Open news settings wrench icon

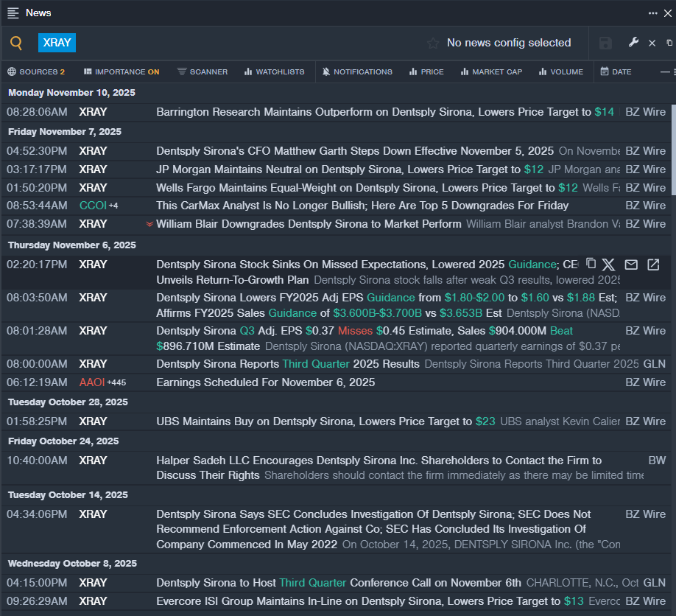pyautogui.click(x=633, y=43)
